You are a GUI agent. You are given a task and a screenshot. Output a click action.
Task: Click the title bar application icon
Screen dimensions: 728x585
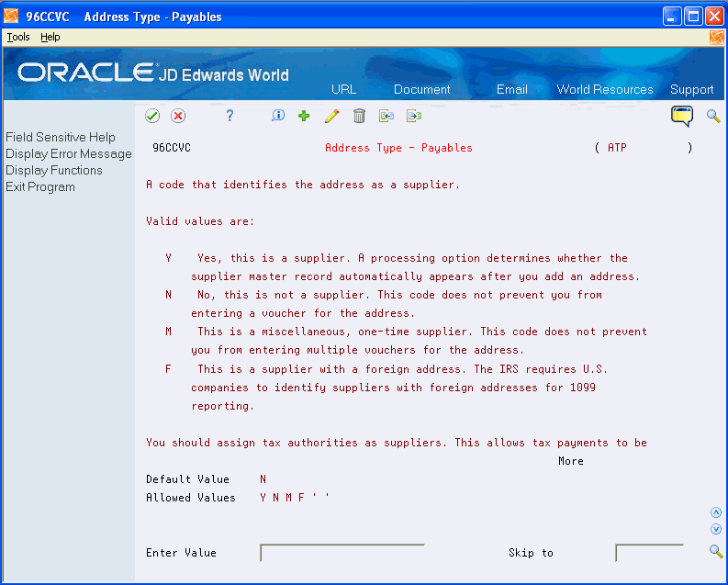click(x=11, y=17)
